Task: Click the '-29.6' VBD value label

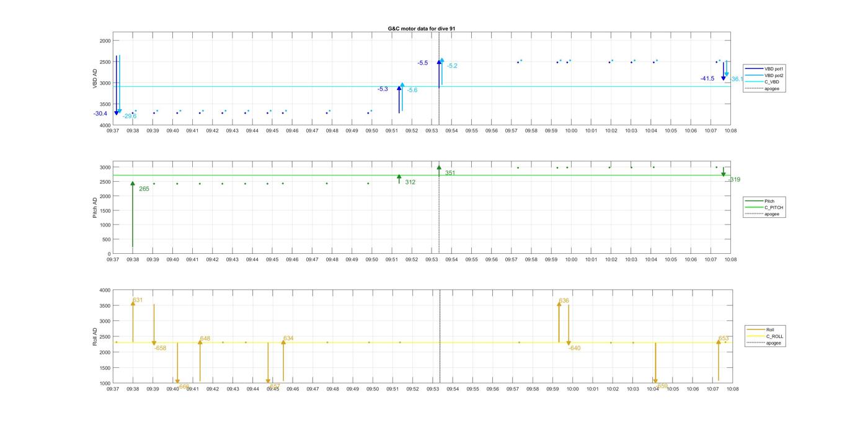Action: (x=130, y=116)
